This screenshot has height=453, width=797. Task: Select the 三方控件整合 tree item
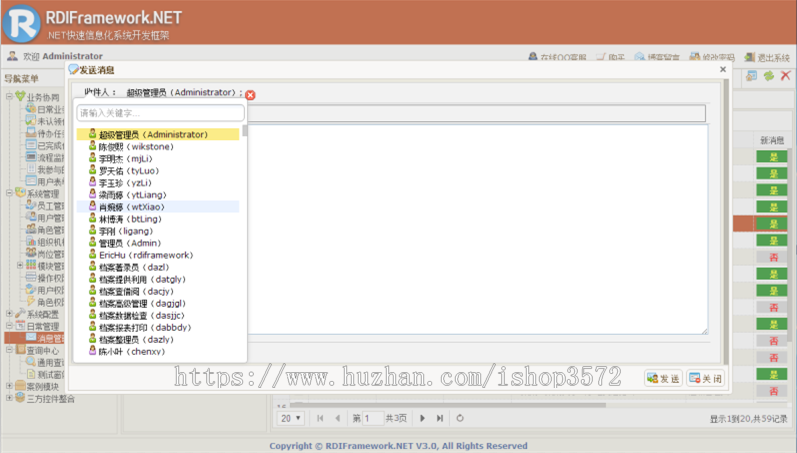(x=51, y=399)
